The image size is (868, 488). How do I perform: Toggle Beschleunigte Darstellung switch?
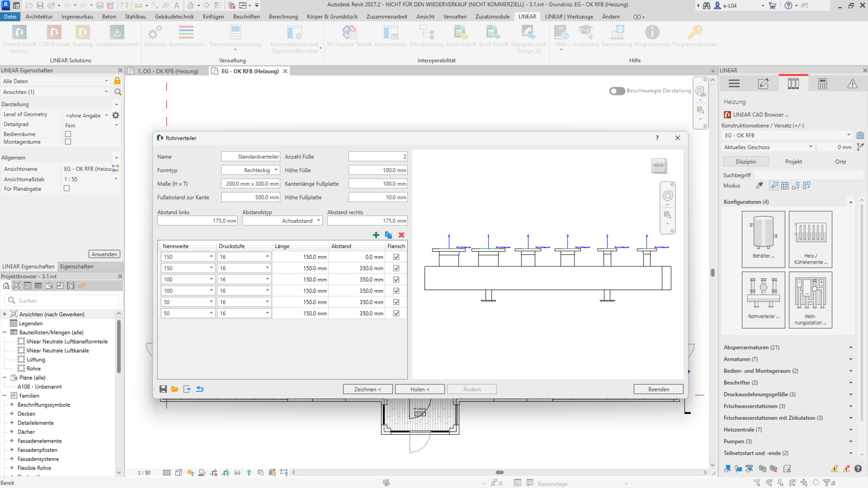(x=617, y=91)
